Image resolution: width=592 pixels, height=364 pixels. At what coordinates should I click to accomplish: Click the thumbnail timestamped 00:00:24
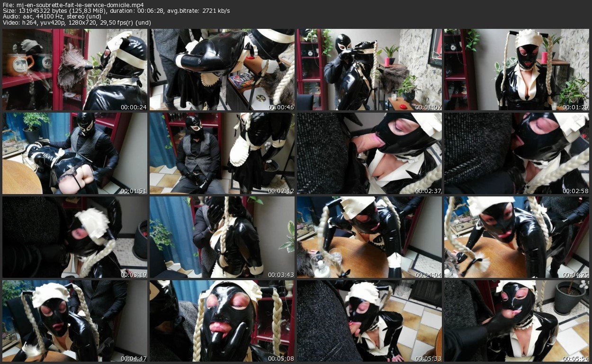[x=75, y=70]
